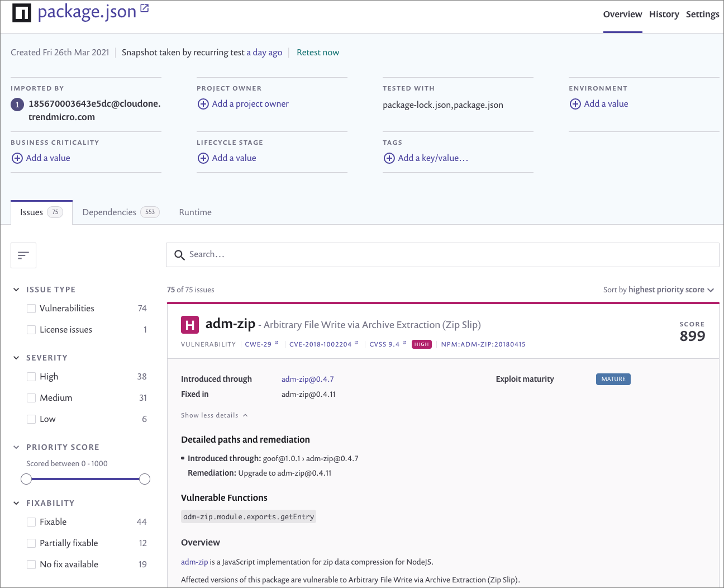724x588 pixels.
Task: Switch to the Runtime tab
Action: point(195,212)
